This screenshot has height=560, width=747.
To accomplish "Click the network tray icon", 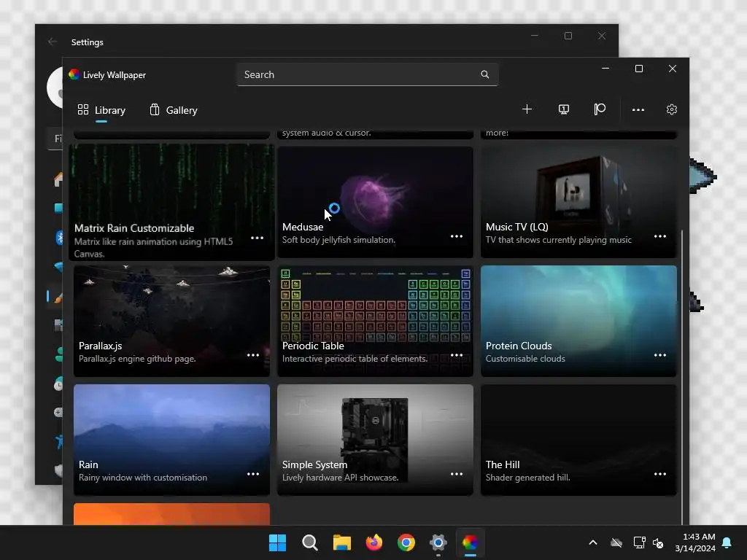I will pos(639,542).
